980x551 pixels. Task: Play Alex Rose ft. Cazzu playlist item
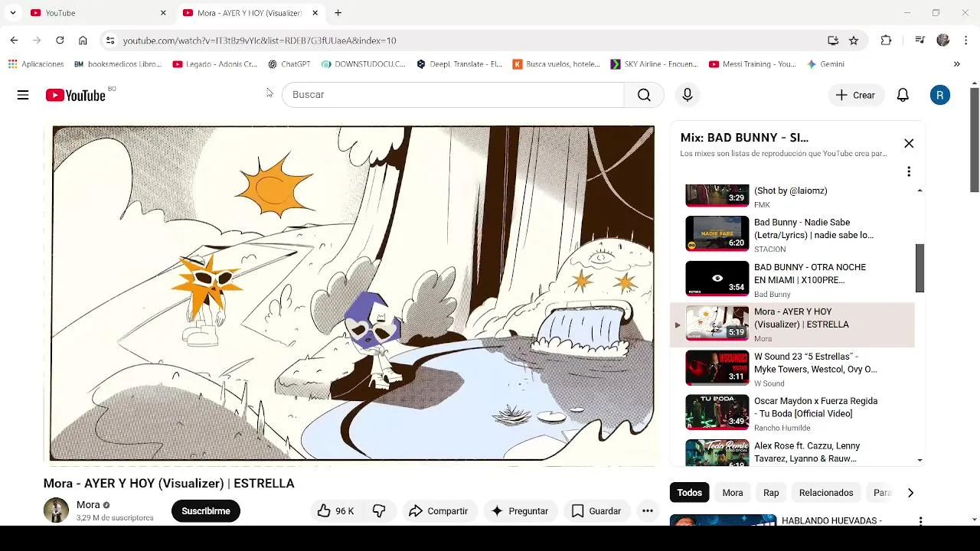pyautogui.click(x=792, y=452)
